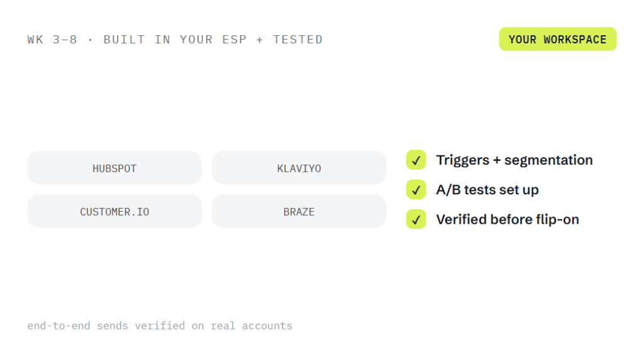
Task: Choose the BRAZE pill
Action: [299, 211]
